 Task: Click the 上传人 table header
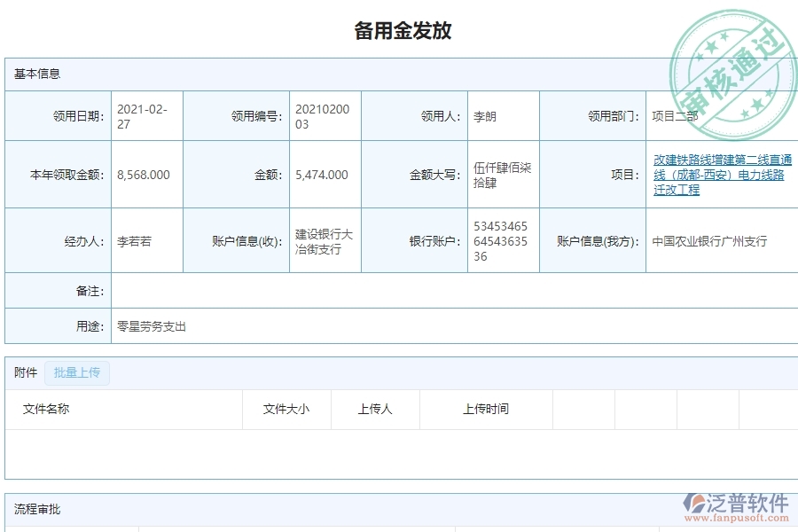[x=374, y=409]
